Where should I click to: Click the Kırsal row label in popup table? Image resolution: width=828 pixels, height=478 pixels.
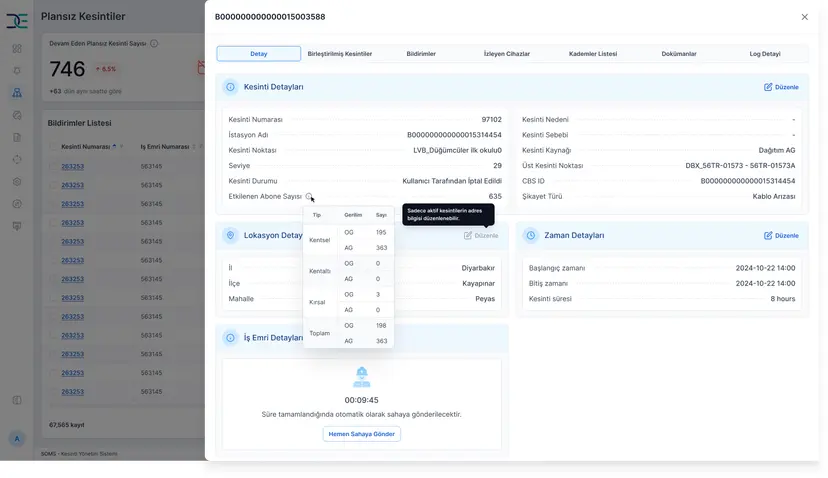tap(317, 303)
